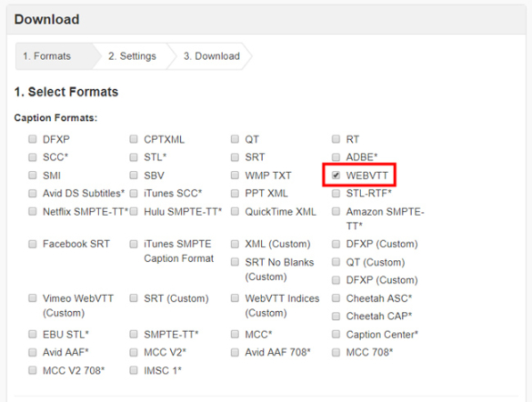Enable Netflix SMPTE-TT* checkbox
532x402 pixels.
pyautogui.click(x=33, y=211)
